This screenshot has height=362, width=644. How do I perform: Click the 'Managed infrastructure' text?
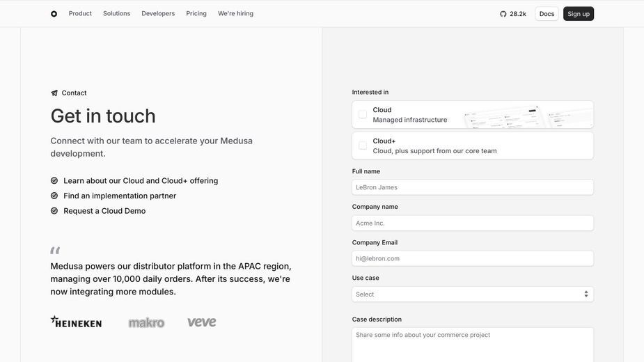(410, 120)
